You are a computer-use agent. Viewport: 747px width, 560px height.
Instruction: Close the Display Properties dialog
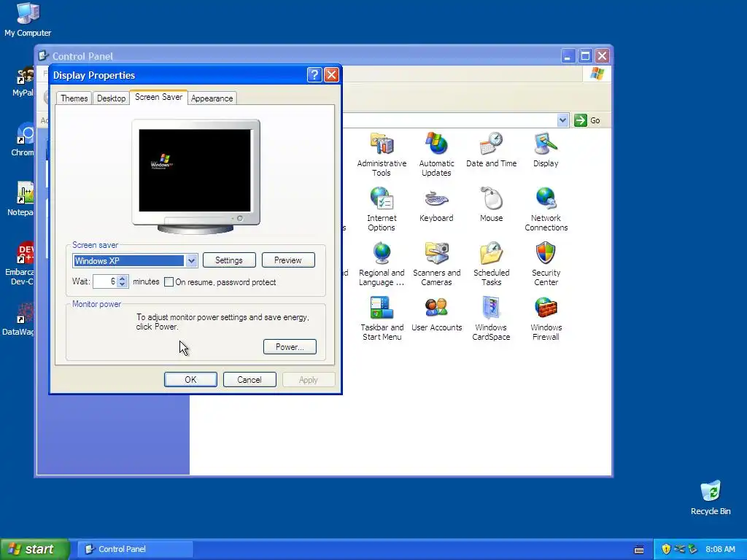point(331,75)
